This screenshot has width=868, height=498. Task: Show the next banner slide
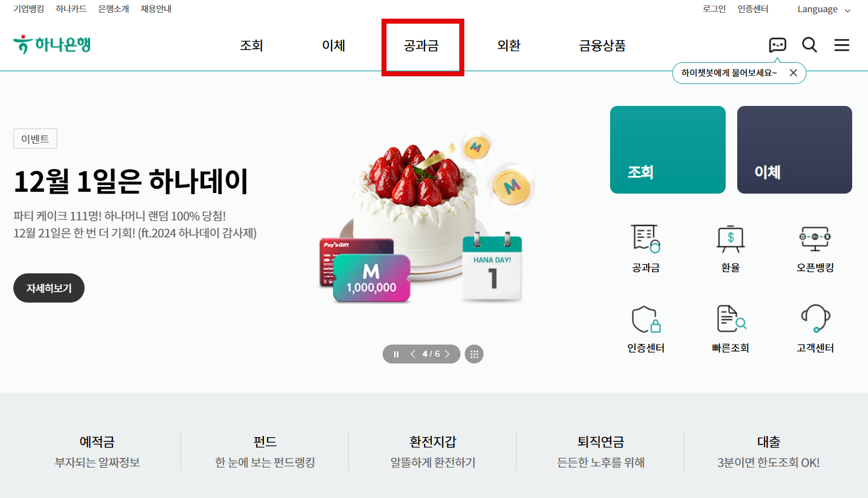click(448, 354)
